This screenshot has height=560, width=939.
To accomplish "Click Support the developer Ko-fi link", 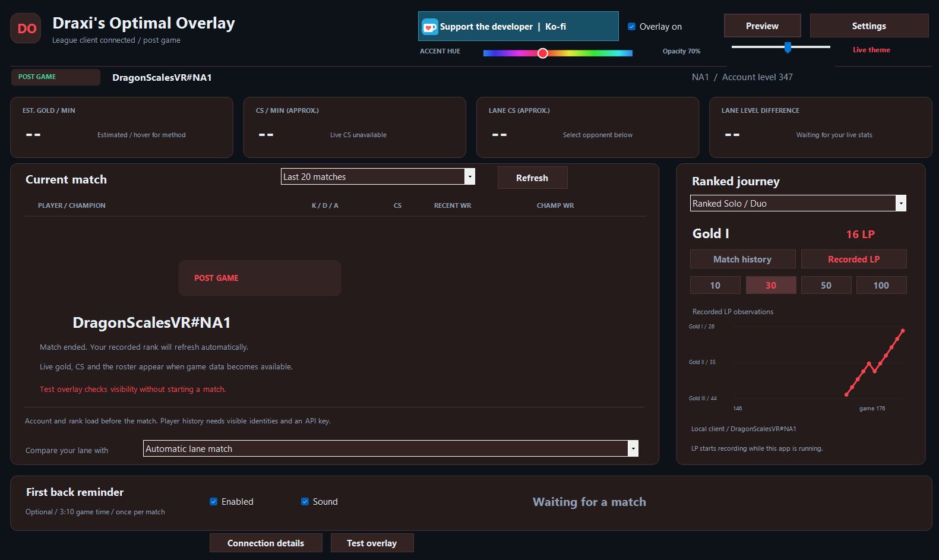I will (x=518, y=26).
